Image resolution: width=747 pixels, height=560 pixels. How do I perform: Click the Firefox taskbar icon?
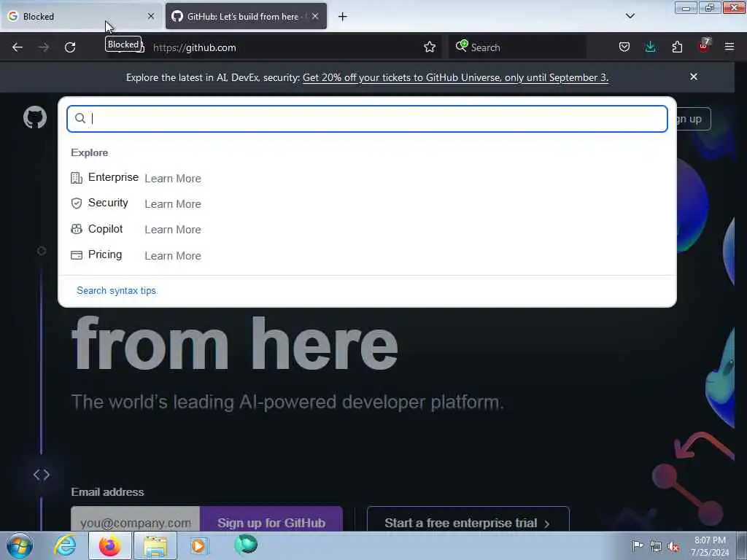point(109,545)
